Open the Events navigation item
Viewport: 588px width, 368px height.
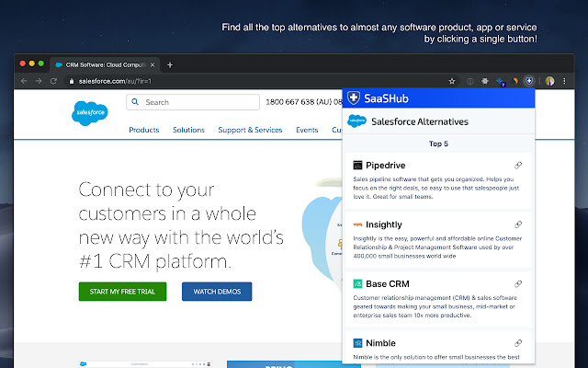[307, 130]
